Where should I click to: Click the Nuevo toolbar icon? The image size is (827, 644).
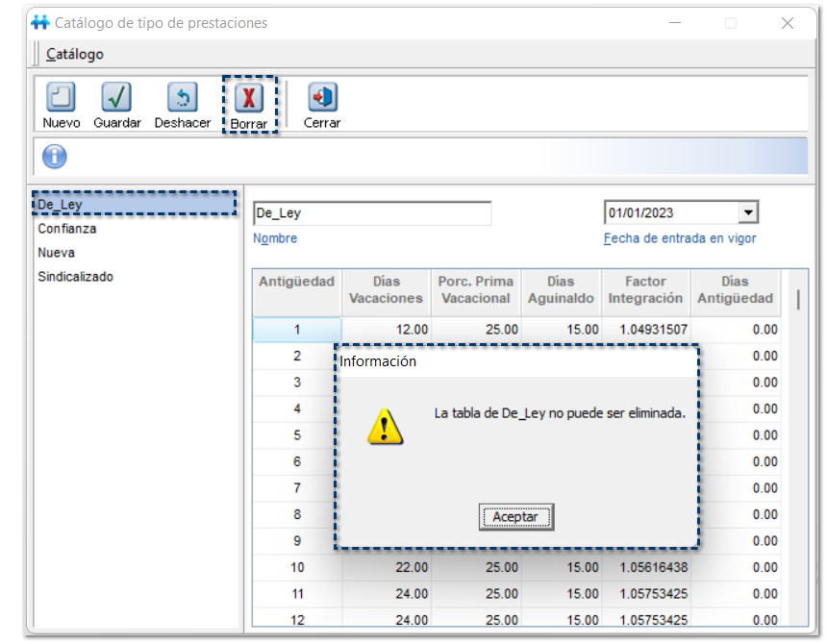(61, 98)
